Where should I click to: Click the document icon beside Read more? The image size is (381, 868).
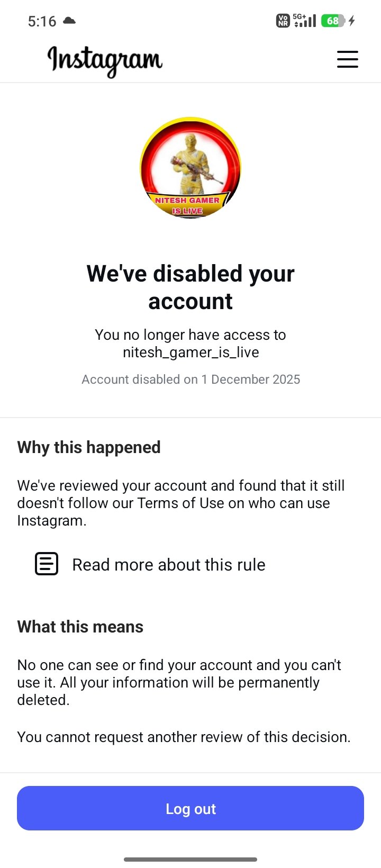point(47,564)
